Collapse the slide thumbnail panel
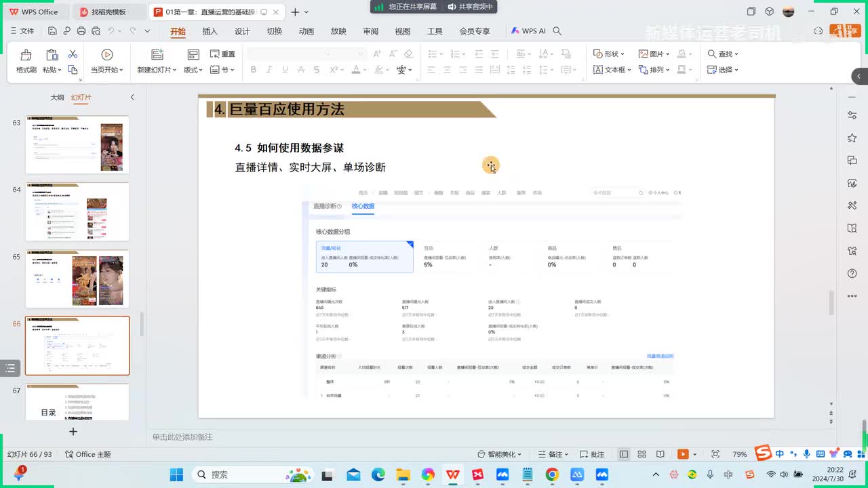This screenshot has width=868, height=488. pos(132,98)
